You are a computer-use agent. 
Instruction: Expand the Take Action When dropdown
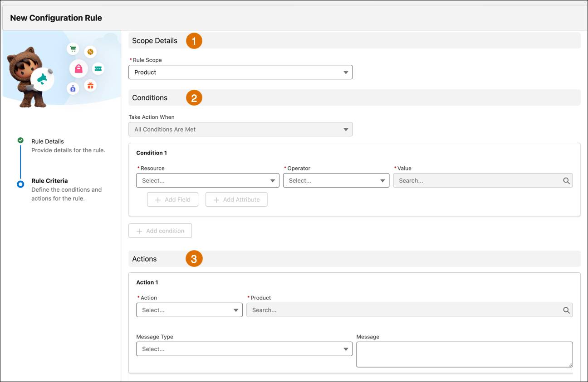[240, 129]
